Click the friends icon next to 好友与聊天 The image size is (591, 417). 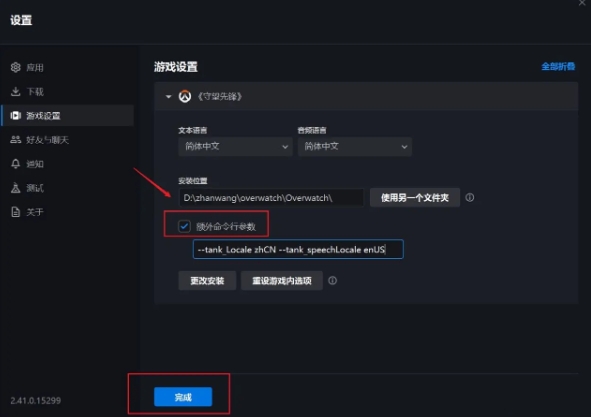coord(15,140)
